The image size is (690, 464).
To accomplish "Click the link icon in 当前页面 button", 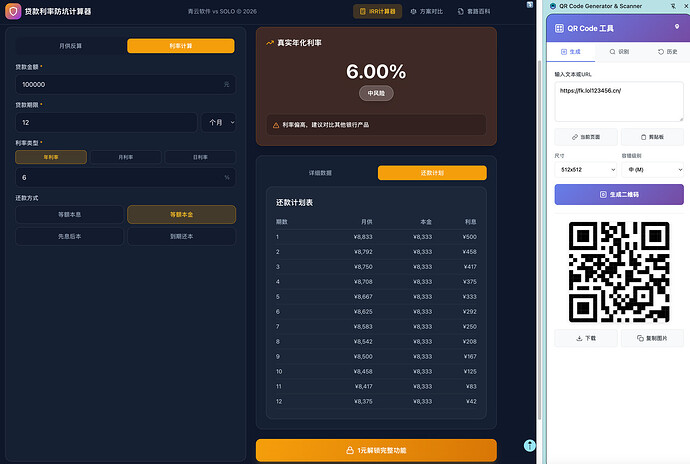I will [574, 137].
